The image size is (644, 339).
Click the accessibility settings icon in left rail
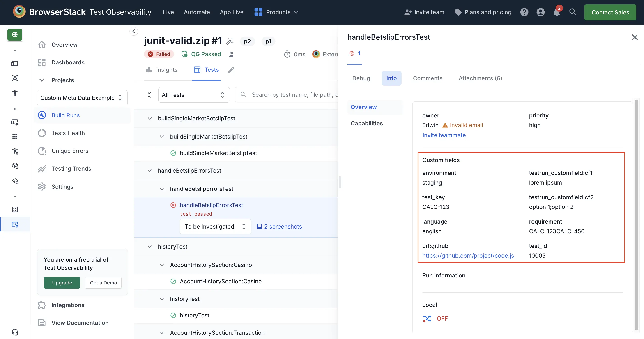15,151
